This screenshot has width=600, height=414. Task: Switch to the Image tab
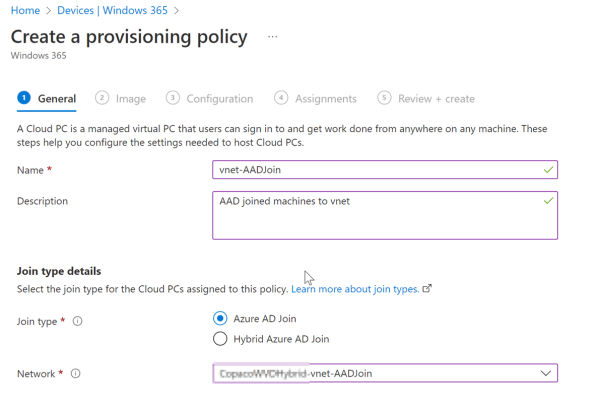130,99
